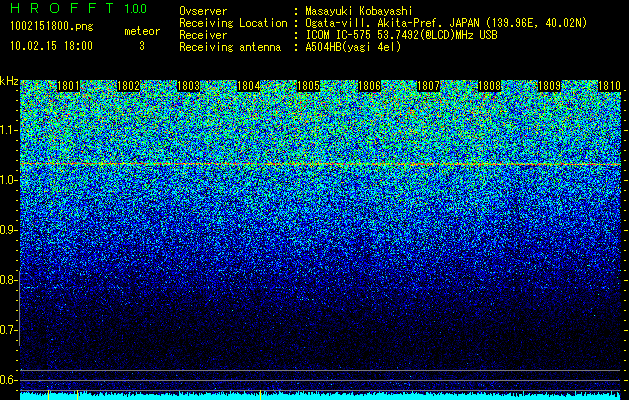Click the 1.0 frequency axis label
Viewport: 629px width, 400px height.
coord(8,180)
